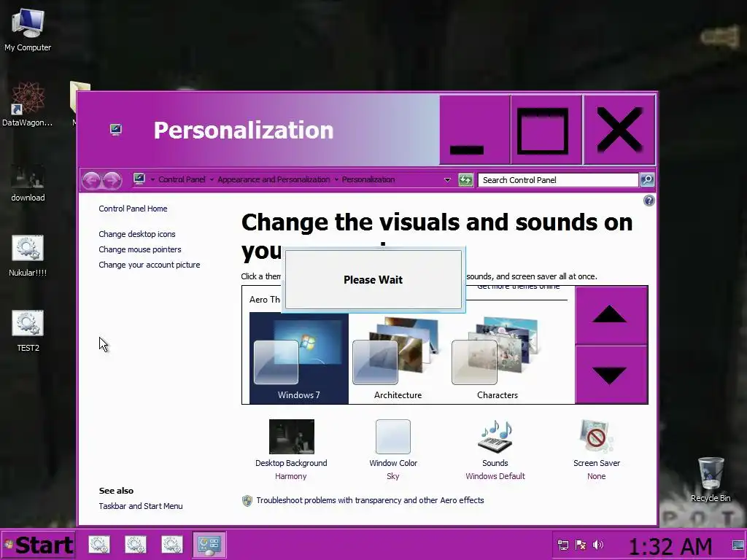Click the Windows Default sounds label

coord(495,476)
